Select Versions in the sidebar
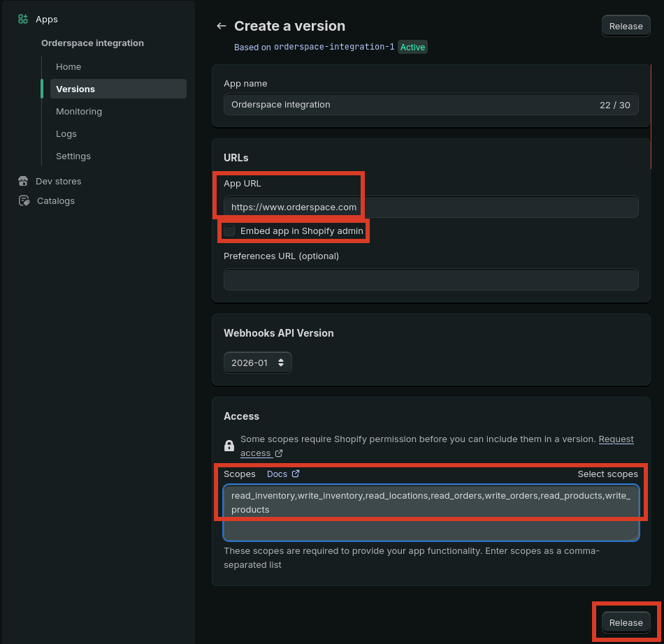664x644 pixels. coord(118,89)
